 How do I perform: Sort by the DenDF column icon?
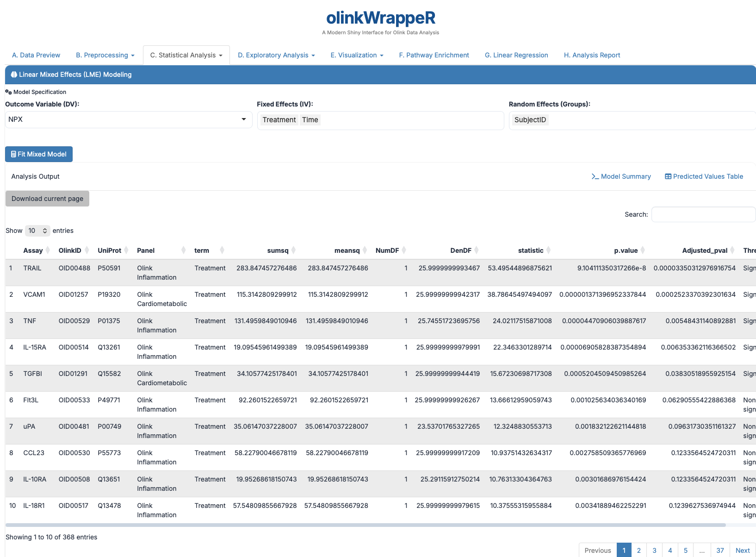click(x=477, y=250)
